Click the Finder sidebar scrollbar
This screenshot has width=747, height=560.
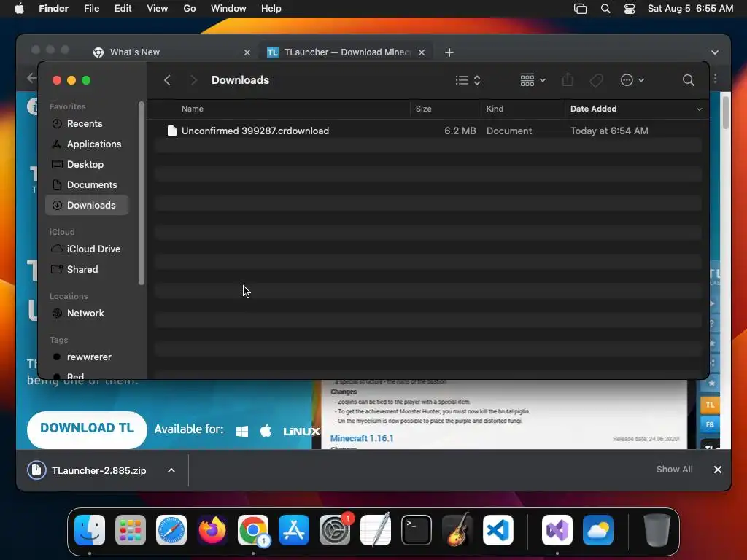[141, 192]
